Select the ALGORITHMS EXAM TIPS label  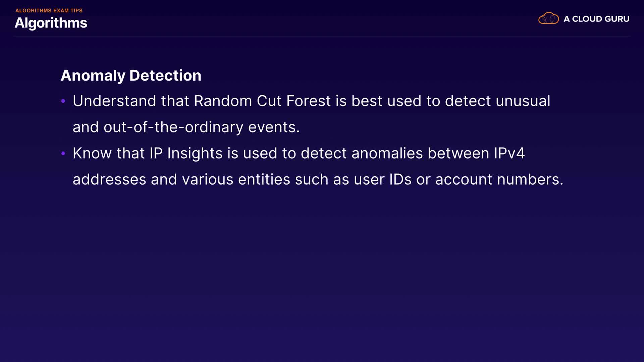click(49, 11)
